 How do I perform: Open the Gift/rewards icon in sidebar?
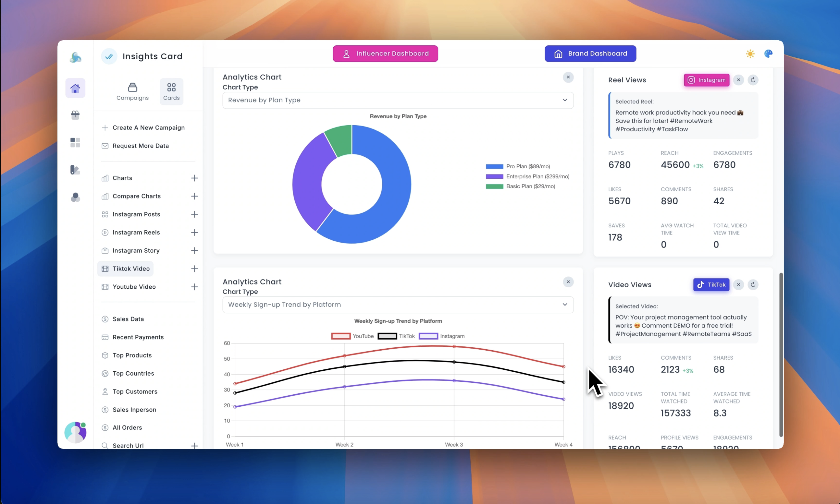pos(75,115)
